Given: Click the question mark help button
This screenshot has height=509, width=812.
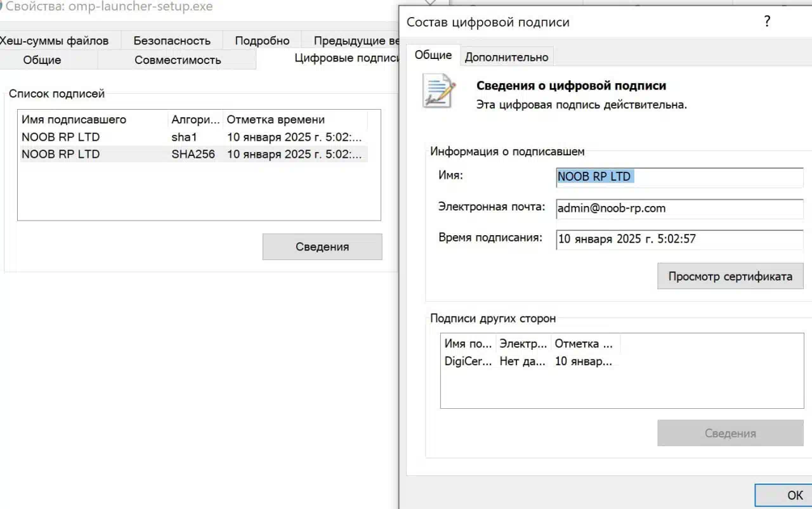Looking at the screenshot, I should coord(767,22).
